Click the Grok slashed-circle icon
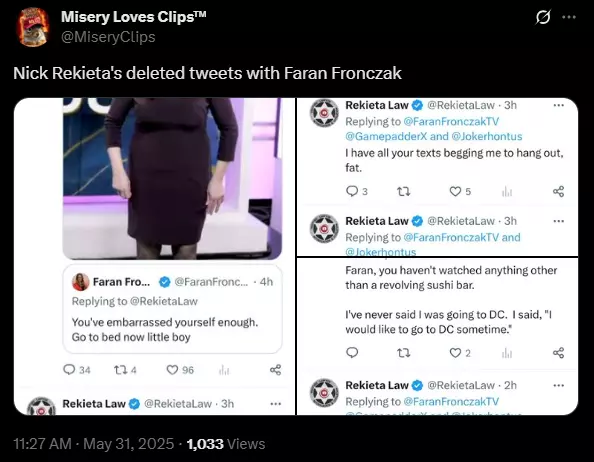The image size is (594, 462). (543, 17)
